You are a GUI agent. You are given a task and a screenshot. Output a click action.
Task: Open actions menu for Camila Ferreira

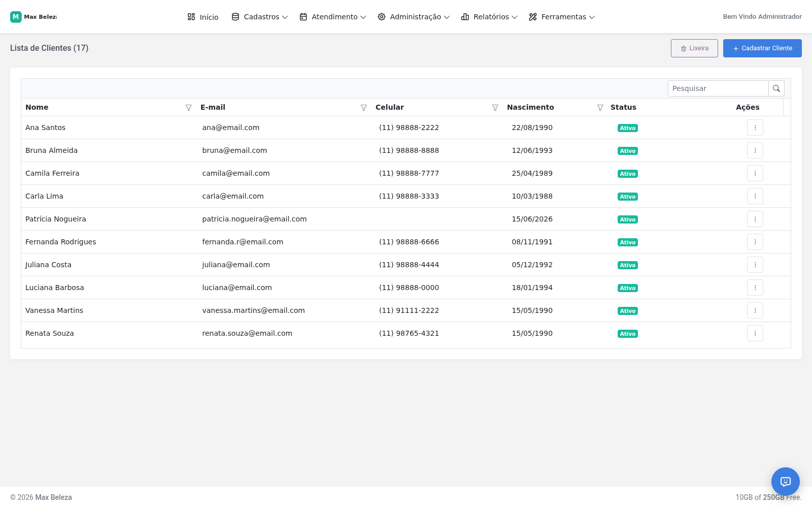point(755,173)
